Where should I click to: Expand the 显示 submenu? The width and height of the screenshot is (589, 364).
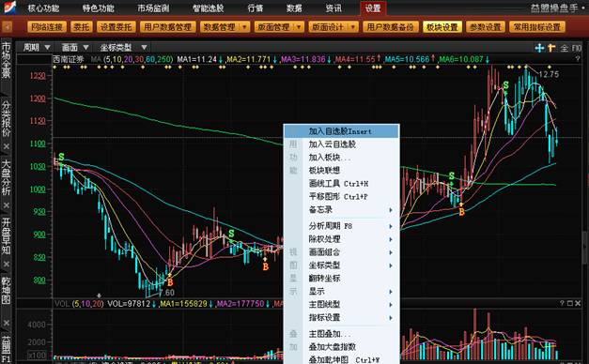[x=391, y=292]
